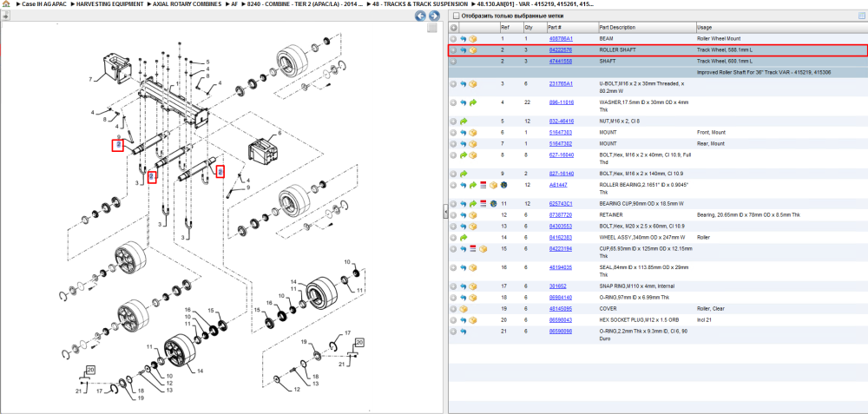Toggle selection circle for WASHER row
Viewport: 868px width, 414px height.
(453, 103)
